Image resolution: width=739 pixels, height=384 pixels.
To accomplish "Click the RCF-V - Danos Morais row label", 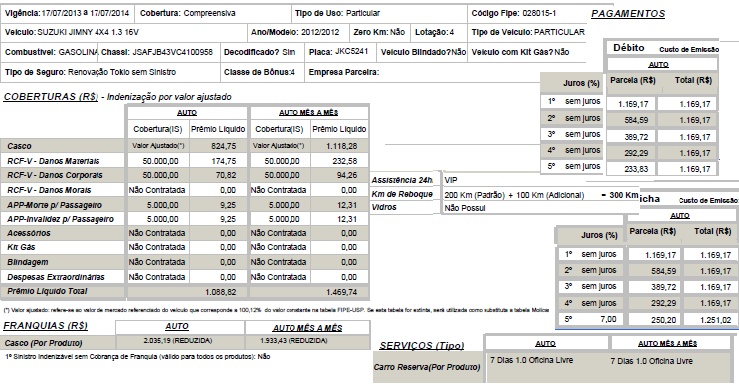I will (x=49, y=190).
